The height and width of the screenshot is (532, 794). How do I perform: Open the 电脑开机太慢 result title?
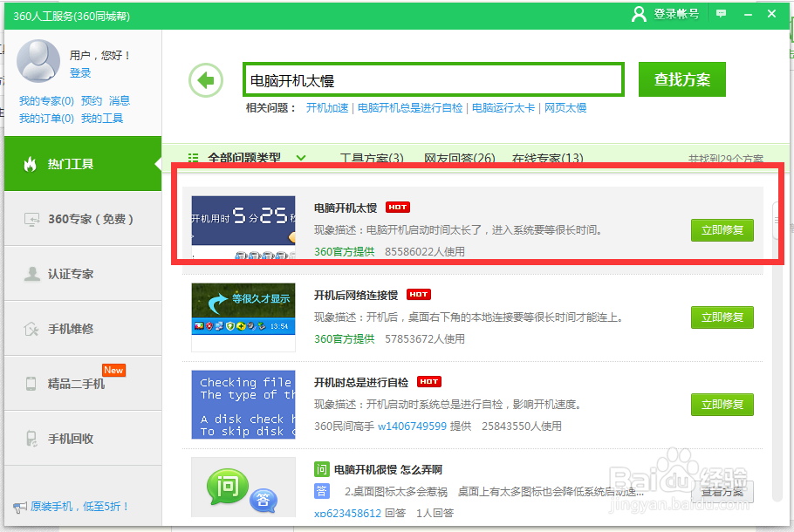tap(346, 208)
